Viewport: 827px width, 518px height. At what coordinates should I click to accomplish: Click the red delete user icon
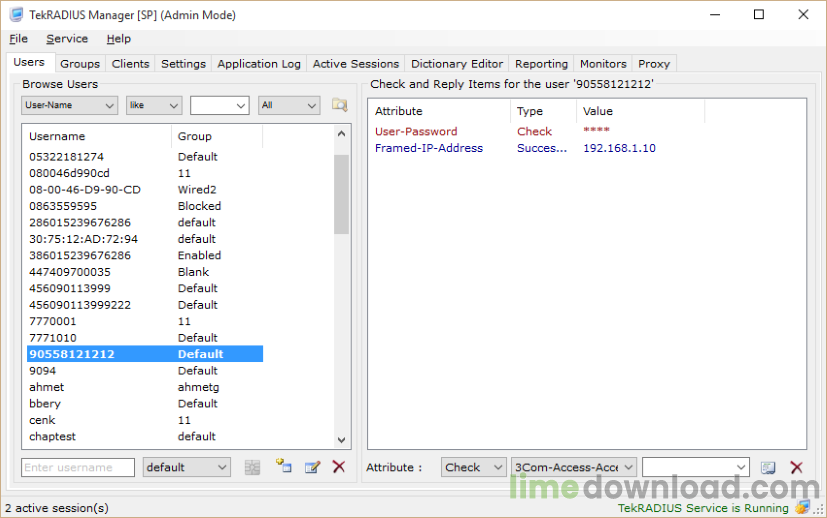338,467
